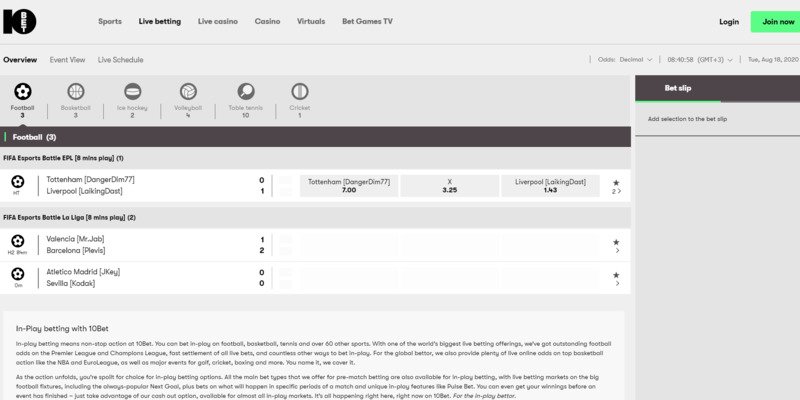
Task: Open the Odds Decimal format dropdown
Action: click(625, 60)
